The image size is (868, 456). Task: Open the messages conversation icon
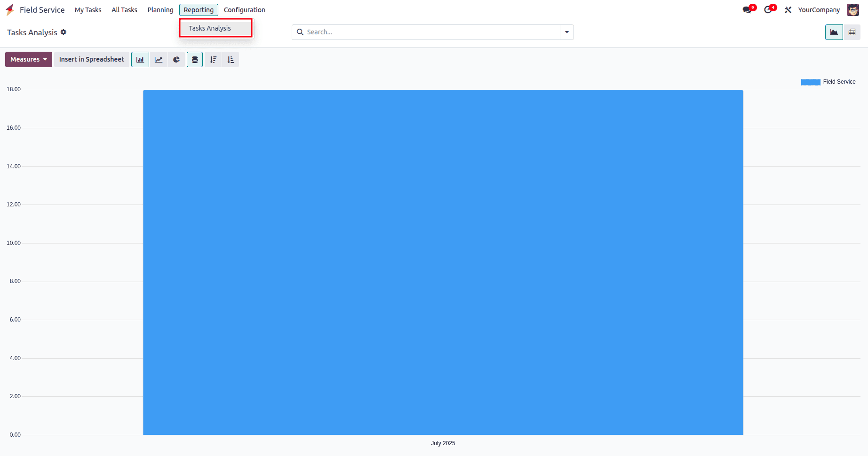[x=747, y=10]
